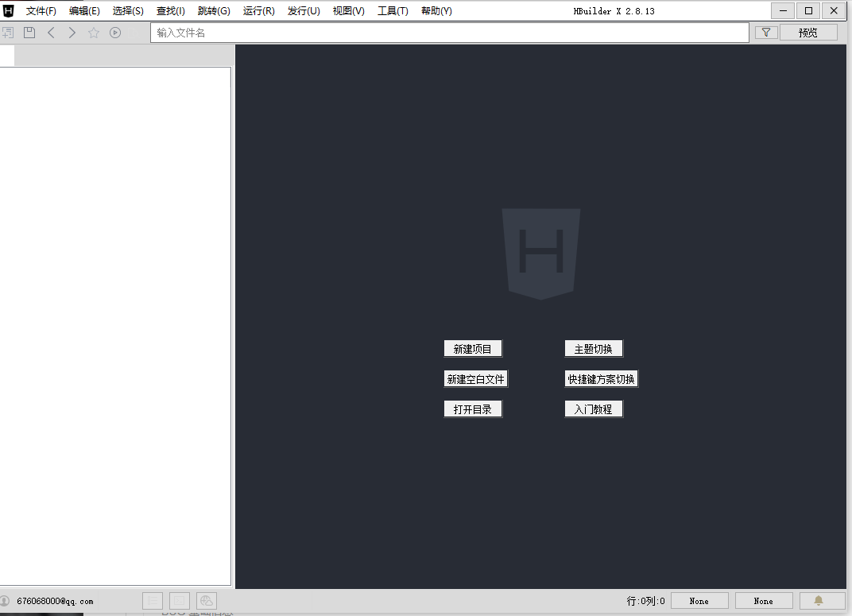Screen dimensions: 852x616
Task: Click the user account avatar icon
Action: 5,601
